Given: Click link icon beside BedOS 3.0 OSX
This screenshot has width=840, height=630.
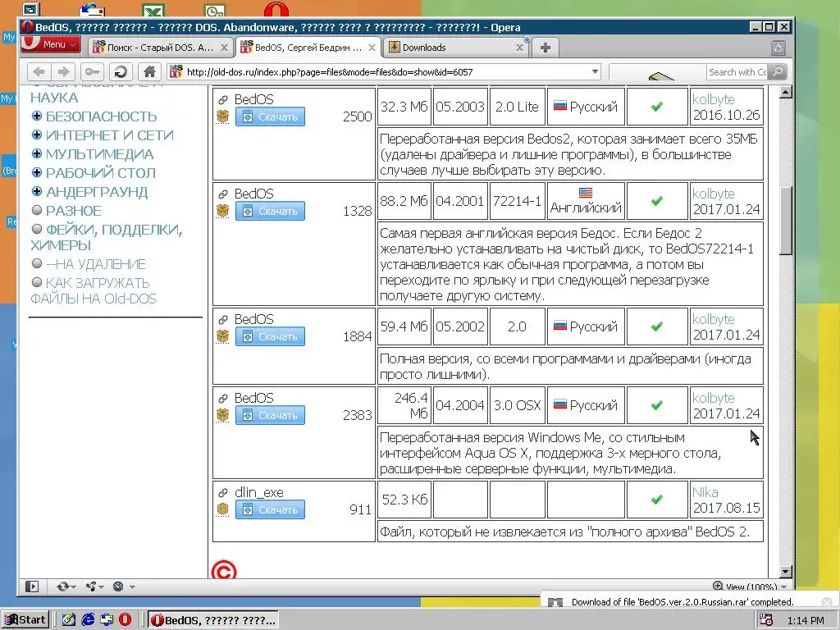Looking at the screenshot, I should pos(223,399).
